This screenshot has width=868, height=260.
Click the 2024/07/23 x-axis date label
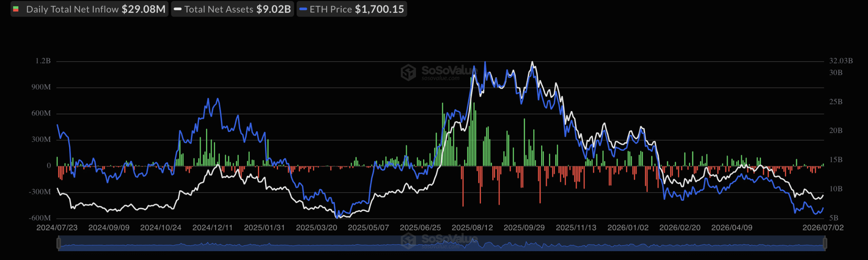tap(57, 227)
